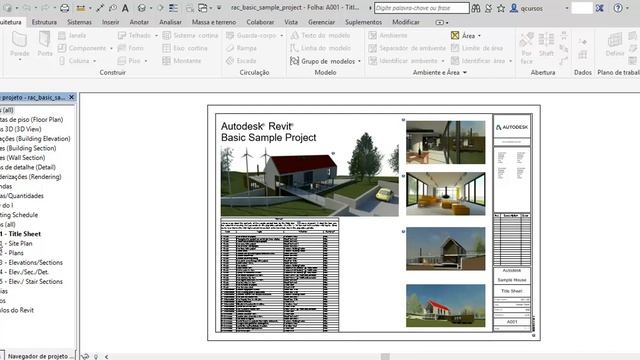Click the yellow-sofa interior rendering thumbnail

446,193
